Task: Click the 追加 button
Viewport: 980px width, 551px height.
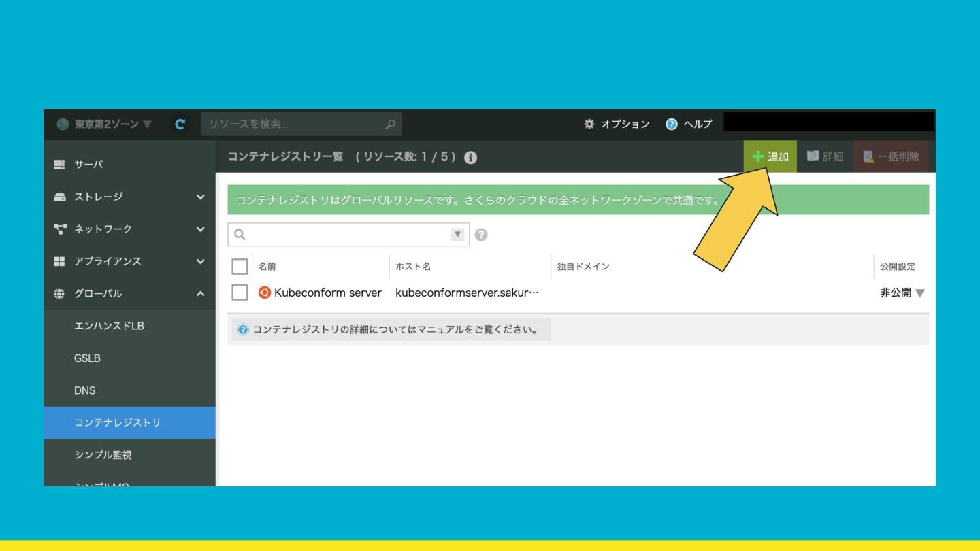Action: (770, 156)
